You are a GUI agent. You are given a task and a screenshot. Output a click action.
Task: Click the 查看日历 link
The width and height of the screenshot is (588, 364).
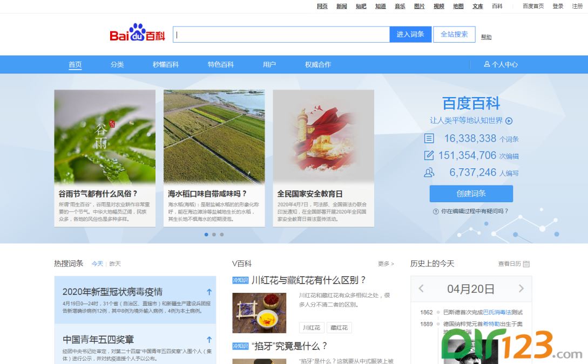510,264
